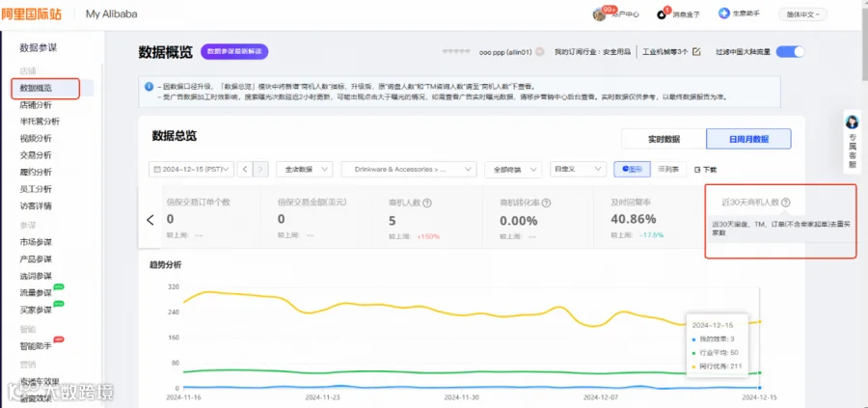Open the 账户中心 avatar icon
The width and height of the screenshot is (868, 408).
(x=599, y=14)
